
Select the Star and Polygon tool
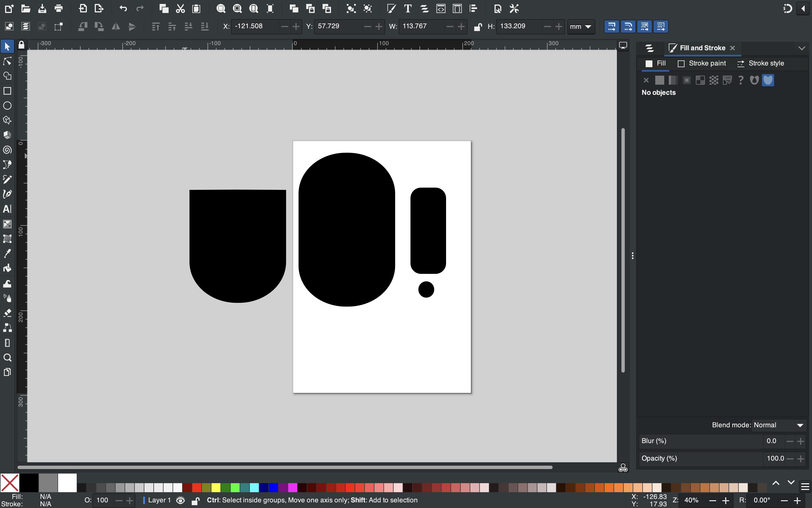tap(7, 120)
